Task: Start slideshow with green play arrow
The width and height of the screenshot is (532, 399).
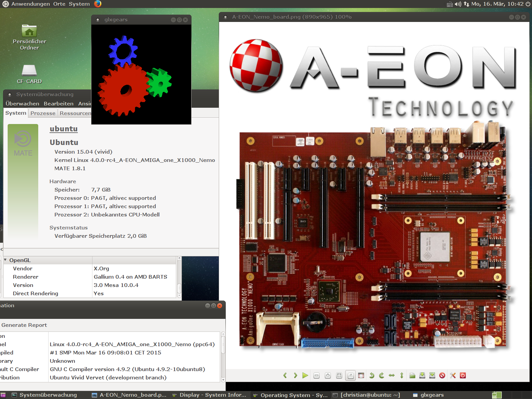Action: pos(305,375)
